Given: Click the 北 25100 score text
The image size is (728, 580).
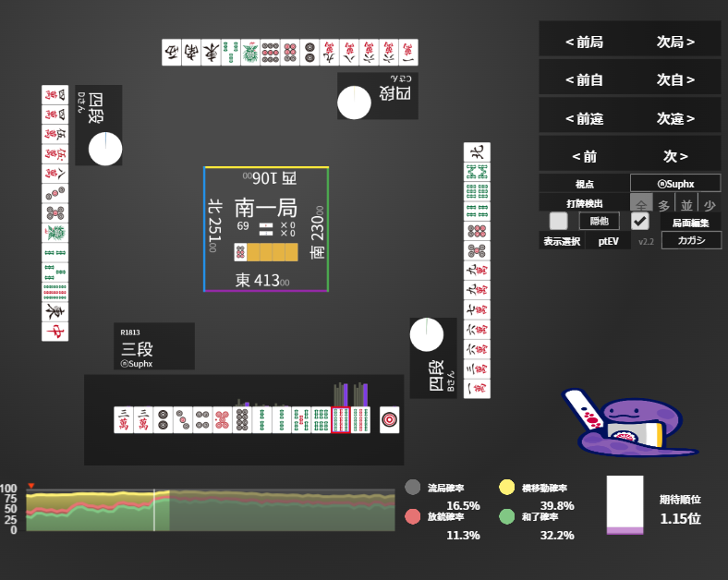Looking at the screenshot, I should (215, 225).
